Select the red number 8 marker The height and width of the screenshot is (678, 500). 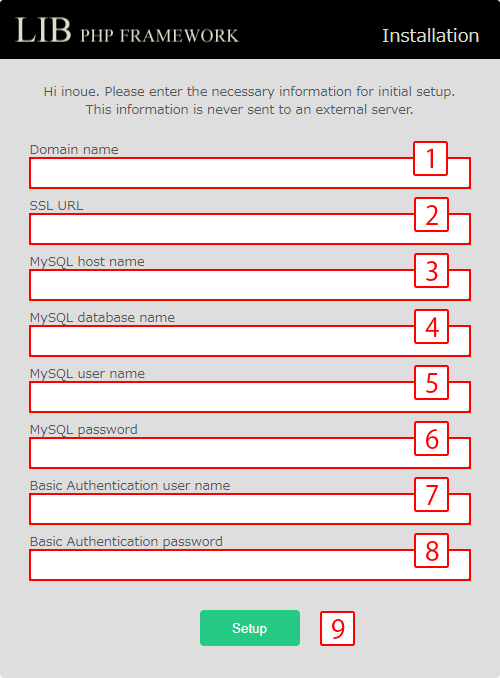(x=431, y=550)
